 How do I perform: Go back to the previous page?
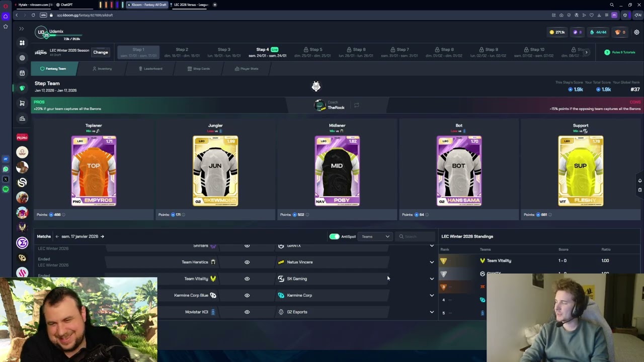pyautogui.click(x=16, y=15)
